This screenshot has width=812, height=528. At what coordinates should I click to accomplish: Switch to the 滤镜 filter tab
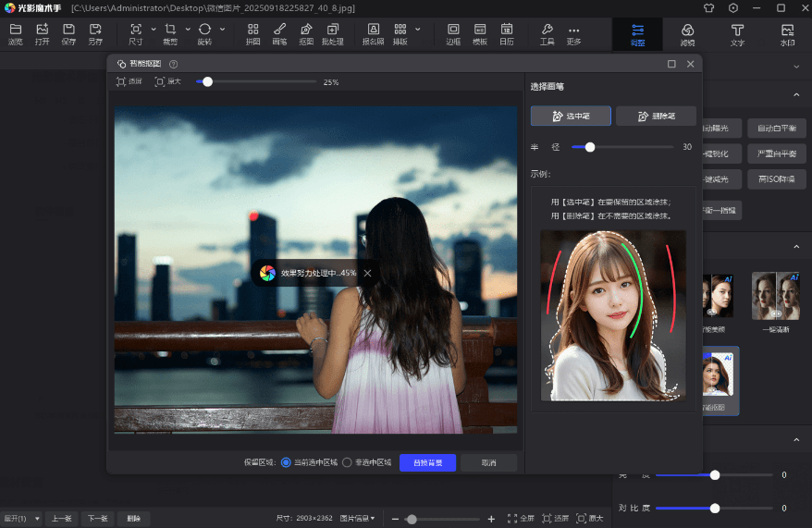687,34
